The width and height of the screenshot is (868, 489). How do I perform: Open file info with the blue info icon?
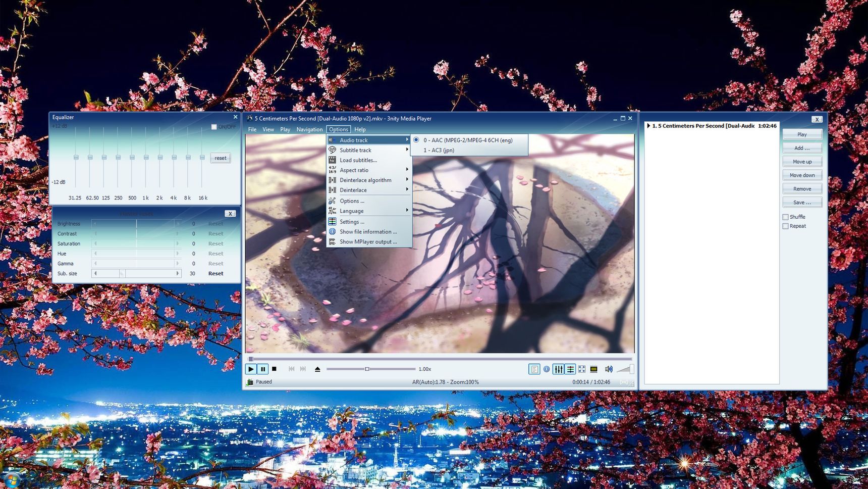coord(547,369)
